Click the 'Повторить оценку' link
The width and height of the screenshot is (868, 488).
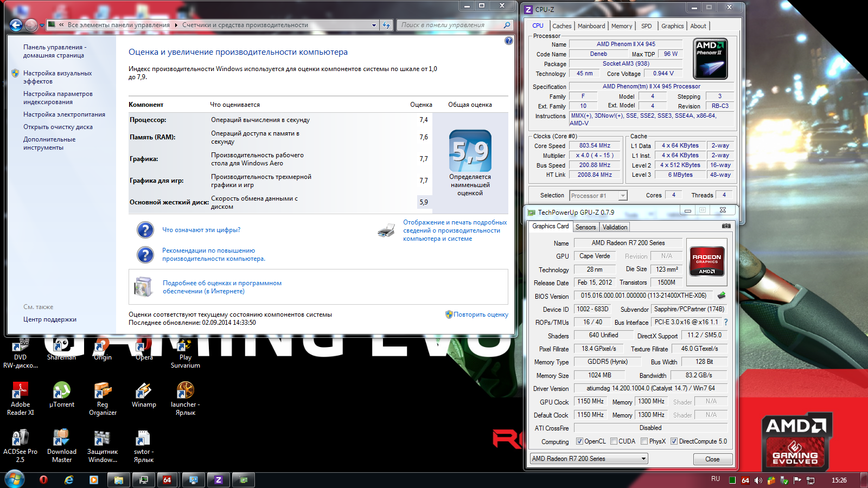point(481,314)
